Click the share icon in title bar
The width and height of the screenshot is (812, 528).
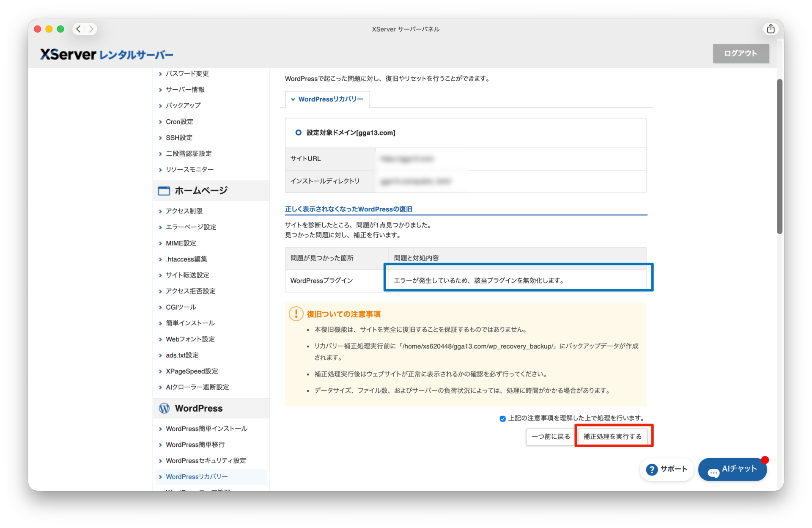pyautogui.click(x=771, y=29)
